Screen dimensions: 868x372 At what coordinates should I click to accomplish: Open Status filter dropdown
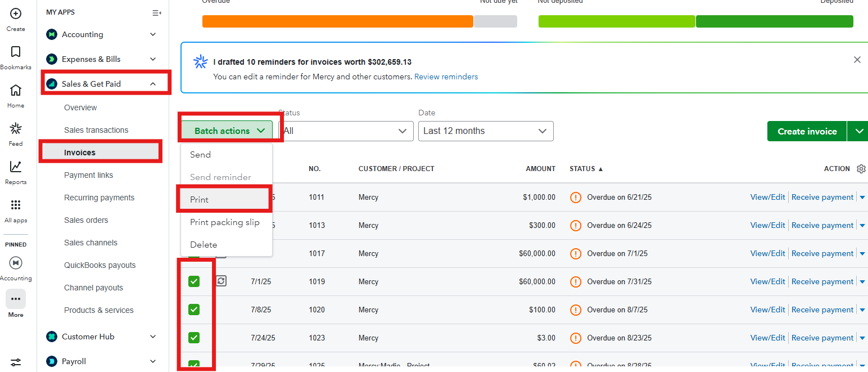pos(346,131)
